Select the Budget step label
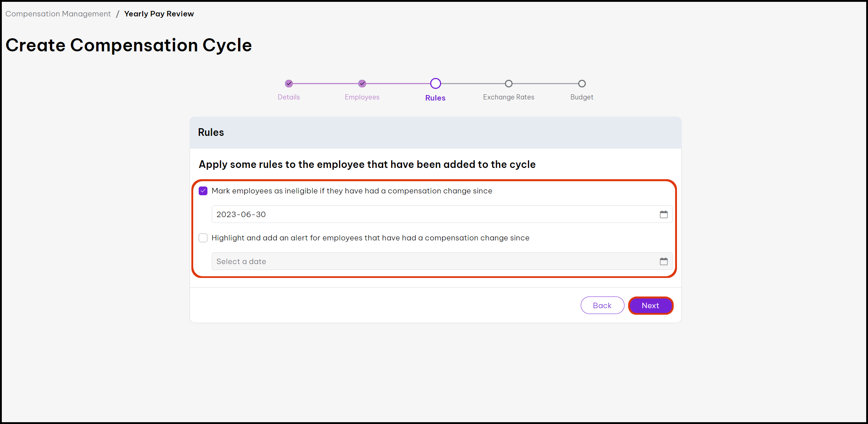The width and height of the screenshot is (868, 424). (582, 97)
